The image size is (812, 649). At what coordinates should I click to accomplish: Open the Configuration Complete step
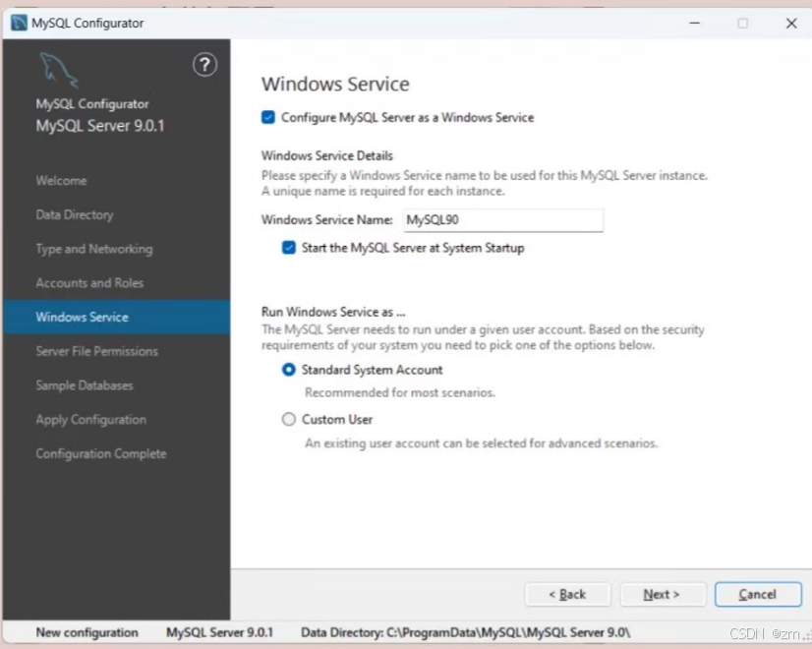pos(103,453)
